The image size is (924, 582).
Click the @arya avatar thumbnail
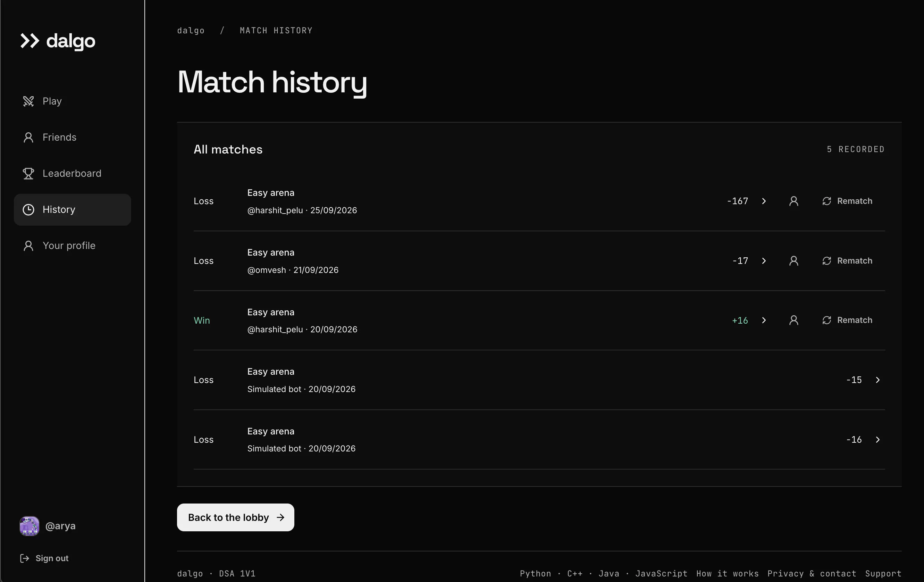[30, 525]
